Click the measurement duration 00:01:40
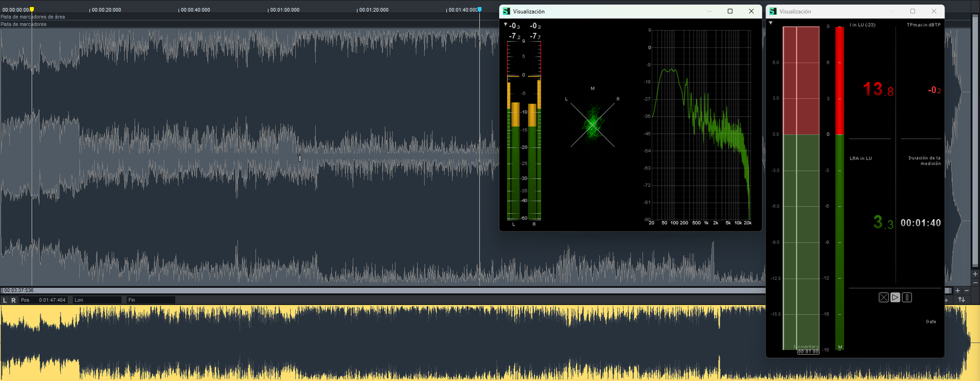 click(x=921, y=223)
